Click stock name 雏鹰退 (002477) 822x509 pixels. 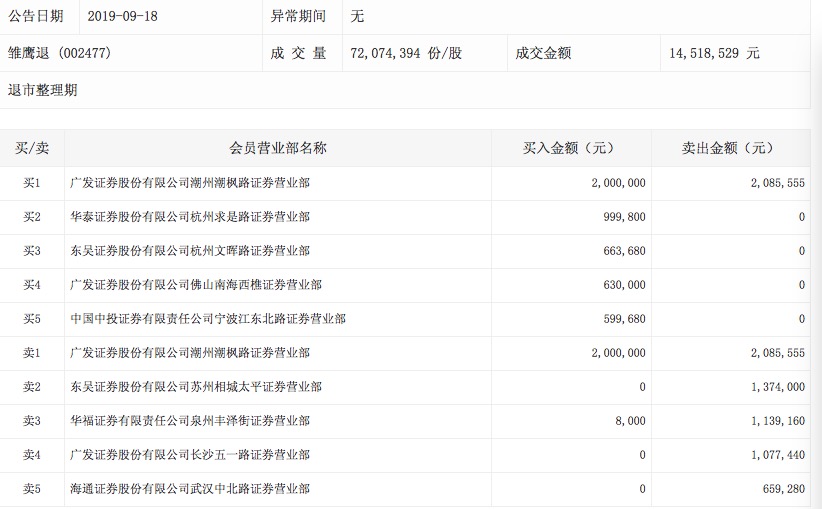59,53
